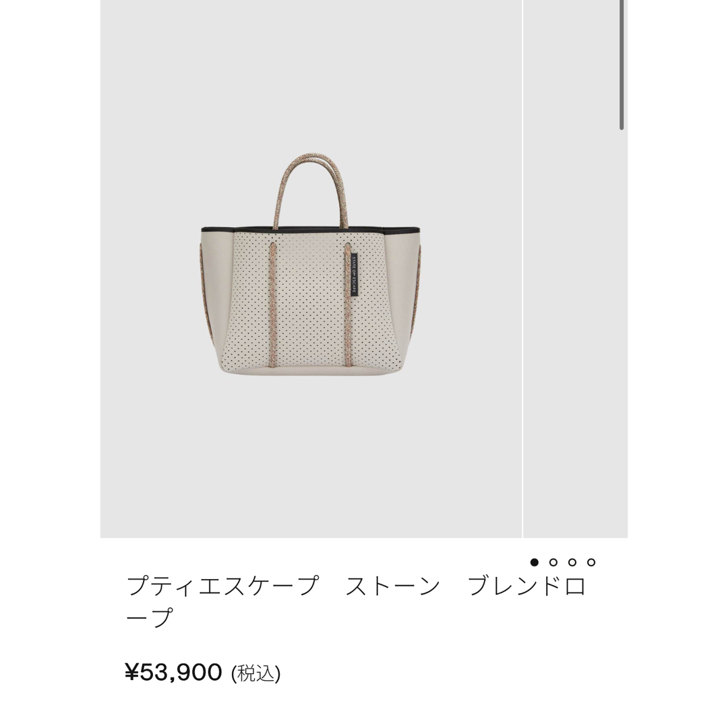Click the bag's rope top handles
The width and height of the screenshot is (728, 728).
point(311,190)
